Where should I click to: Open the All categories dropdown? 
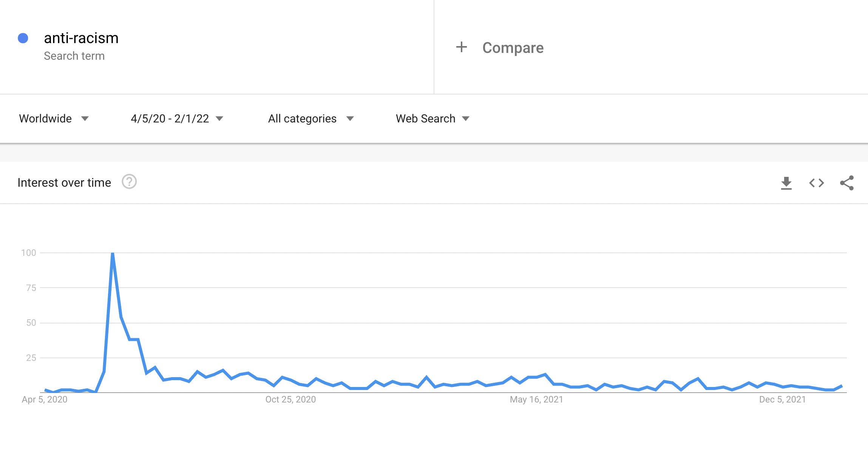coord(310,119)
